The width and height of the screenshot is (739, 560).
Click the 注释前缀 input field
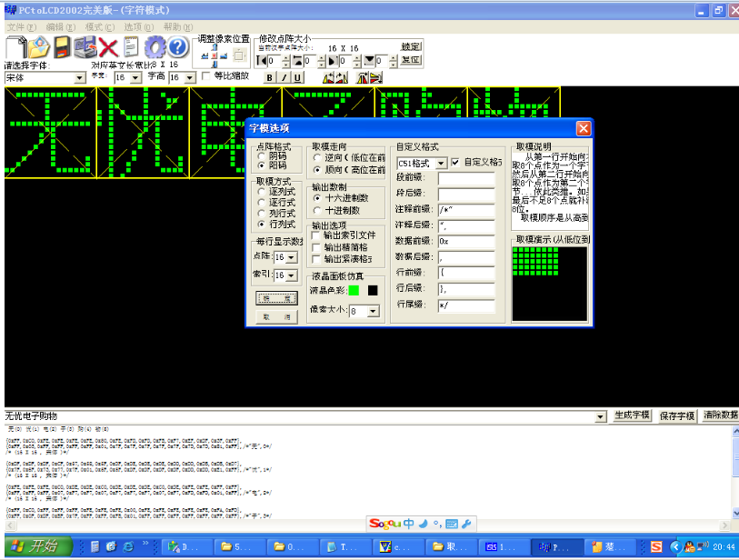pos(466,210)
